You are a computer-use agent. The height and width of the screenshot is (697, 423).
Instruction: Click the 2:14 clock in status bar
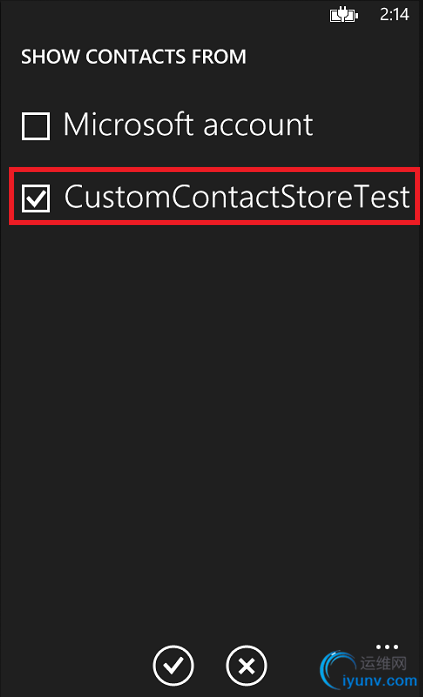click(x=394, y=15)
